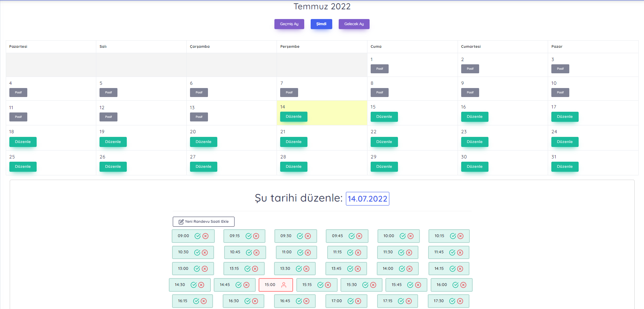Click the red cancel icon for 09:00
The image size is (644, 309).
click(205, 236)
